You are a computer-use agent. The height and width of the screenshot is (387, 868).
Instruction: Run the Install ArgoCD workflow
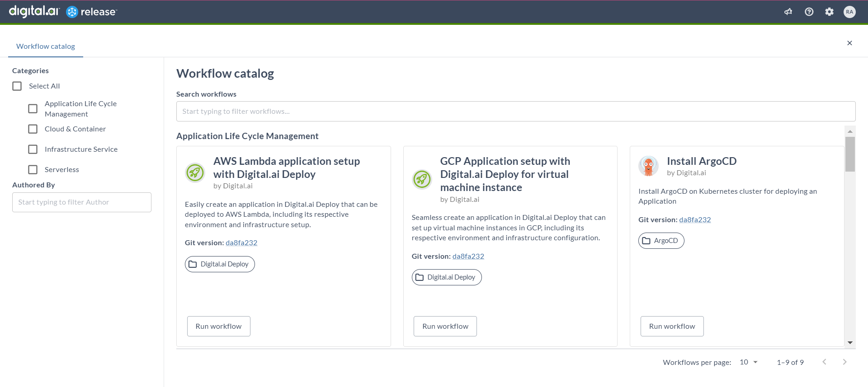pyautogui.click(x=672, y=326)
